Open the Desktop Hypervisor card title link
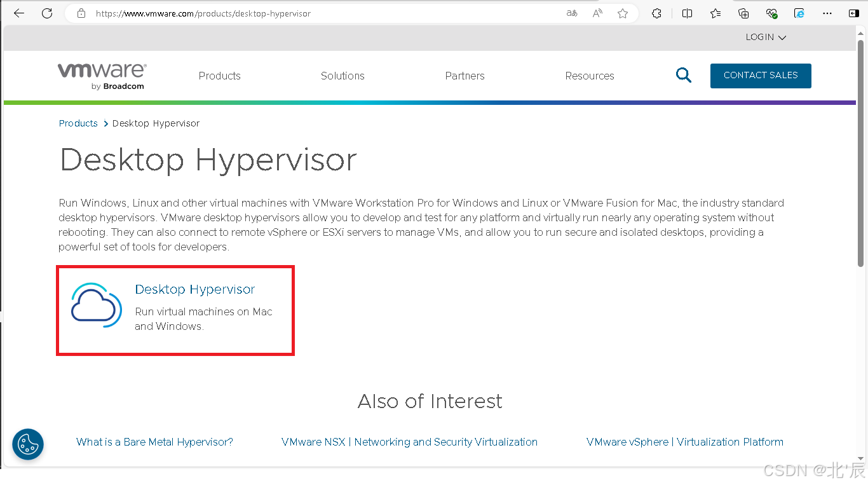Screen dimensions: 868x485 tap(195, 289)
